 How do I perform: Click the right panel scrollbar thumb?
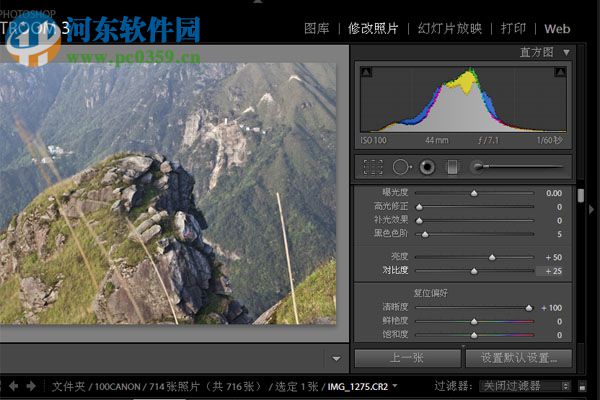coord(581,195)
